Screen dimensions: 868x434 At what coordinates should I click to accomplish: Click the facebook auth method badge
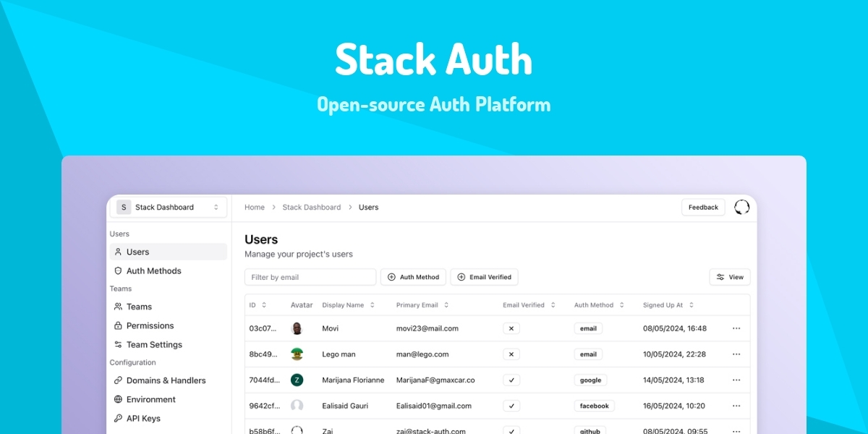coord(595,406)
